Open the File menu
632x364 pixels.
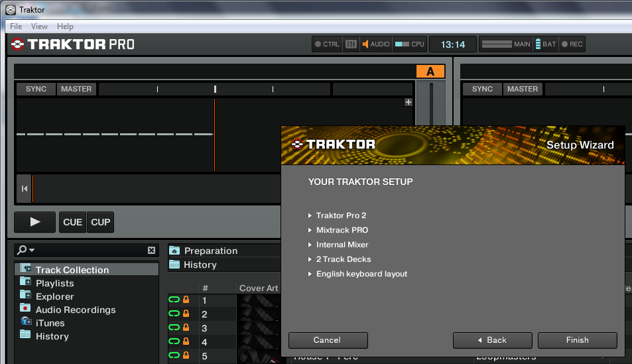click(16, 27)
